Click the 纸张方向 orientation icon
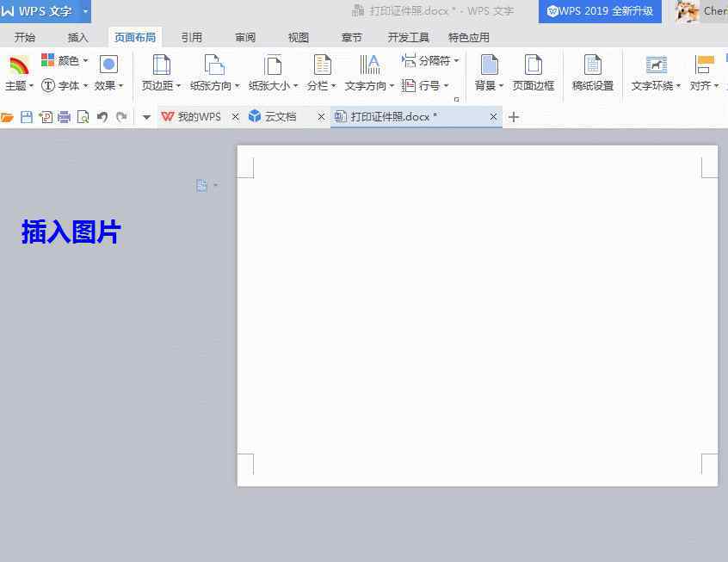This screenshot has width=728, height=562. point(214,65)
